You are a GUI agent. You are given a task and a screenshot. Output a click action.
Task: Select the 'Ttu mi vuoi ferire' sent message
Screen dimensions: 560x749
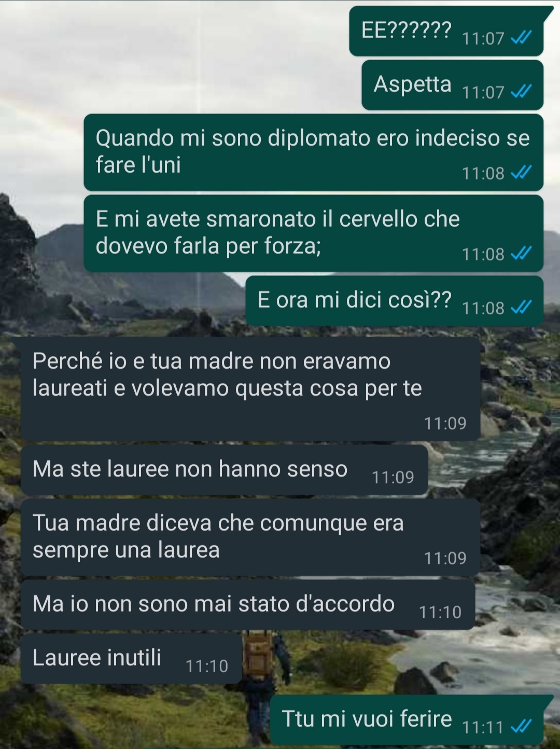pyautogui.click(x=407, y=720)
